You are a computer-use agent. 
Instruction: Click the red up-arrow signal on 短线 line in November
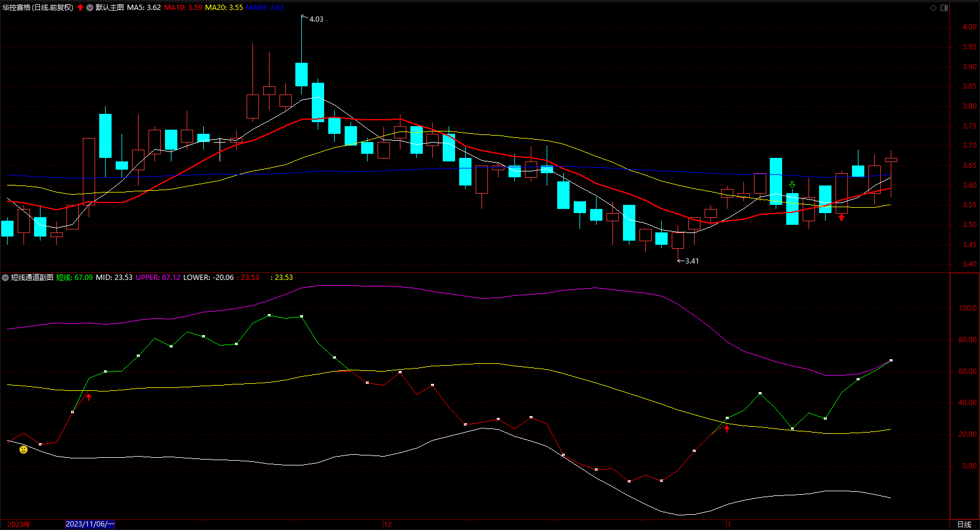(x=89, y=397)
